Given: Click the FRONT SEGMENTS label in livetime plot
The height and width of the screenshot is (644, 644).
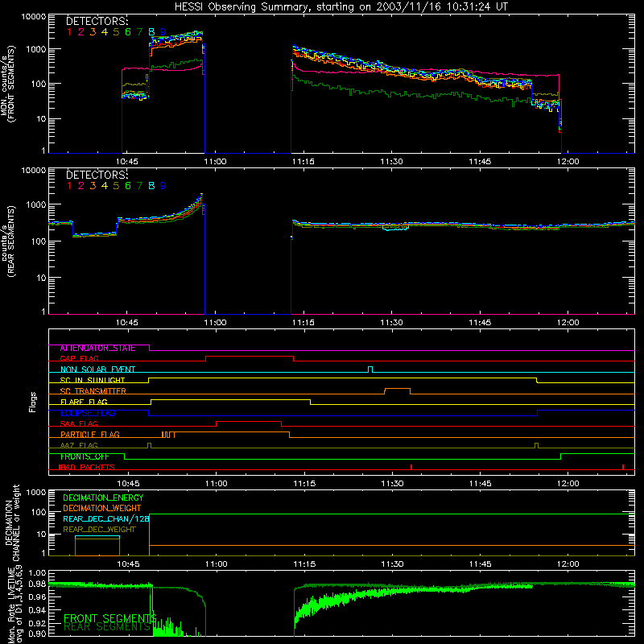Looking at the screenshot, I should [x=110, y=618].
